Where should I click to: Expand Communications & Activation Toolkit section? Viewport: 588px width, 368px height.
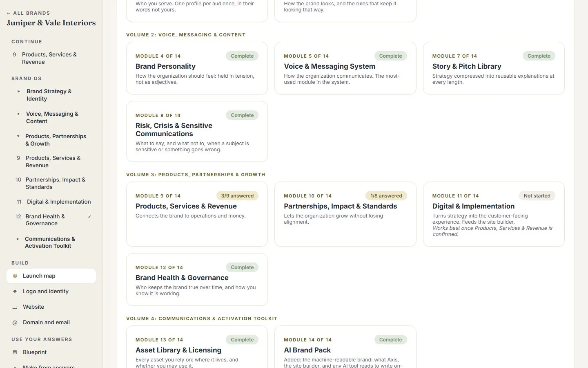click(x=18, y=239)
